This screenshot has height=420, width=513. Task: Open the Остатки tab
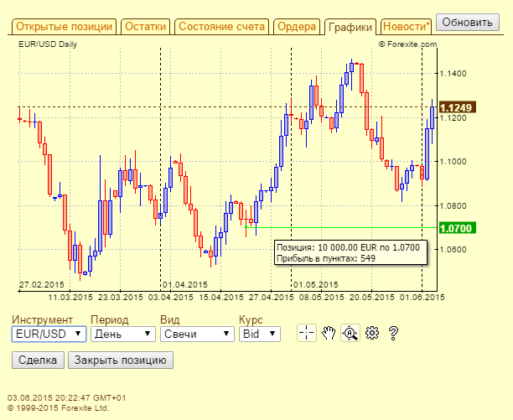coord(147,27)
